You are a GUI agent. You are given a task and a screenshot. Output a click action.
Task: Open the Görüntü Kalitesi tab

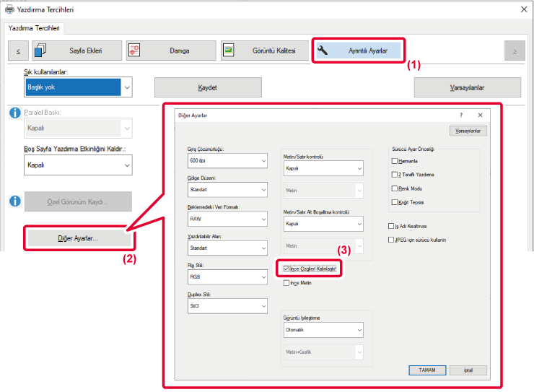(265, 51)
